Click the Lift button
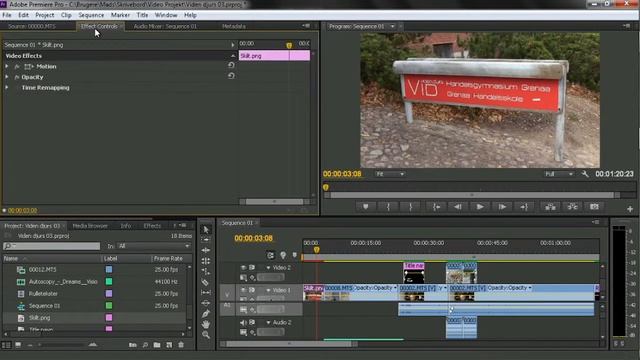This screenshot has height=360, width=640. (x=550, y=207)
